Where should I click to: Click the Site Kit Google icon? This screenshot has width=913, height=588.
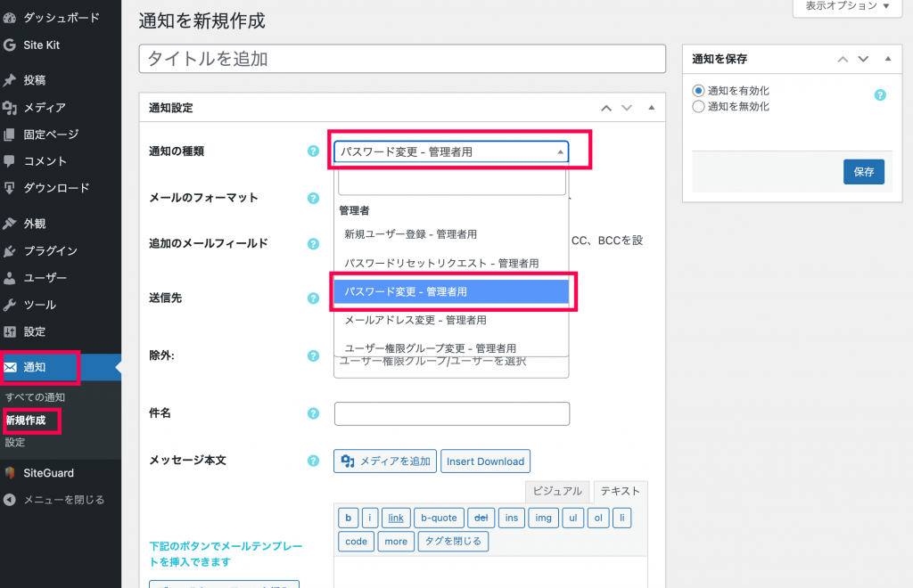[x=9, y=45]
